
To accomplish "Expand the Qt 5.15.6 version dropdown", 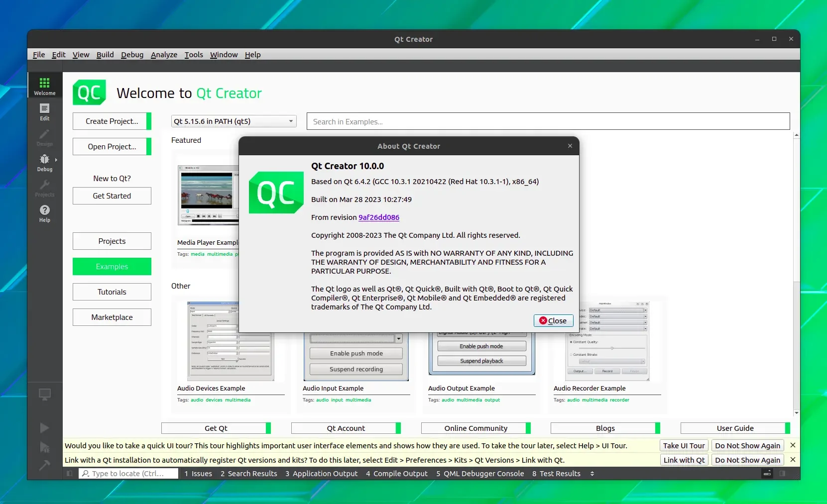I will [234, 121].
